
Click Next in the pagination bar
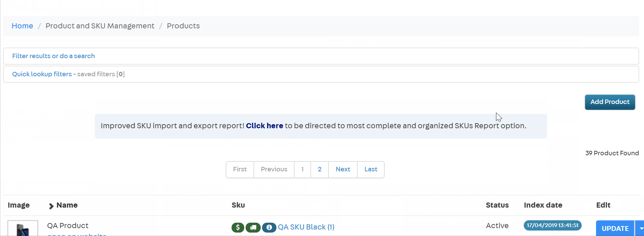343,170
